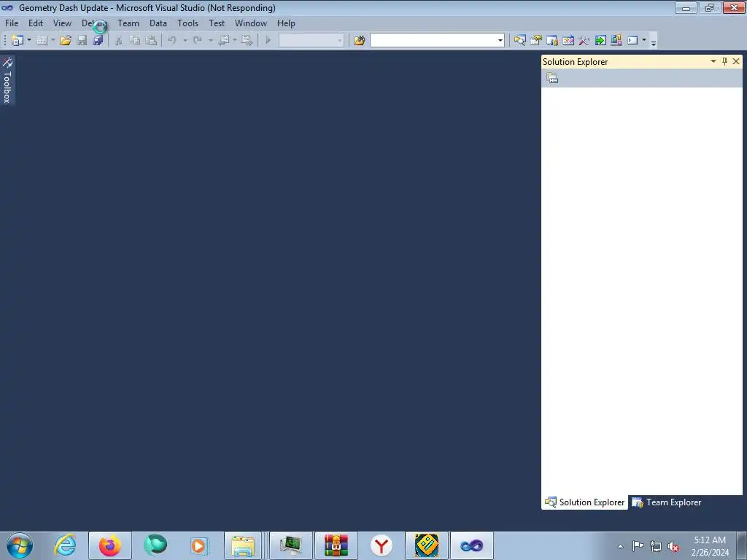Click the Save All stacked disks icon

pyautogui.click(x=98, y=41)
